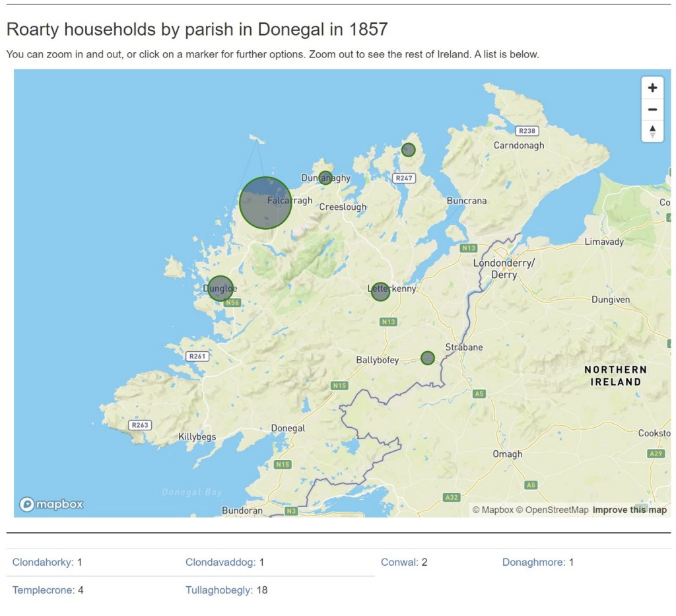Open the Tullaghobegly parish link

coord(219,590)
